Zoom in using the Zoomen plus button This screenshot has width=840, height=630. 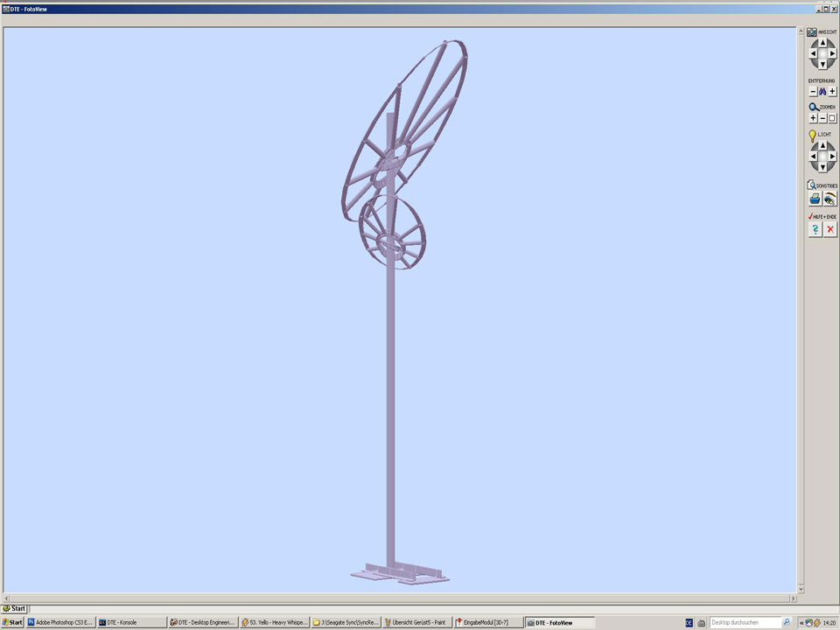click(x=813, y=118)
